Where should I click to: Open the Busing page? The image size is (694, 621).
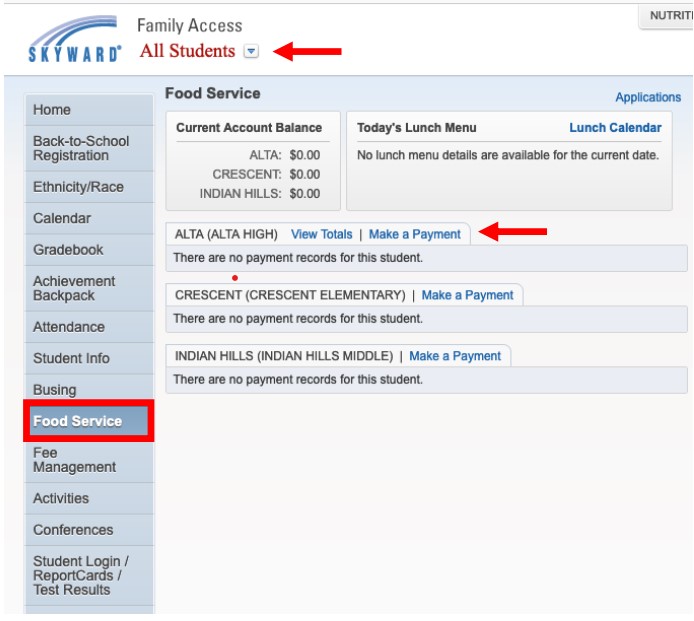click(x=55, y=390)
